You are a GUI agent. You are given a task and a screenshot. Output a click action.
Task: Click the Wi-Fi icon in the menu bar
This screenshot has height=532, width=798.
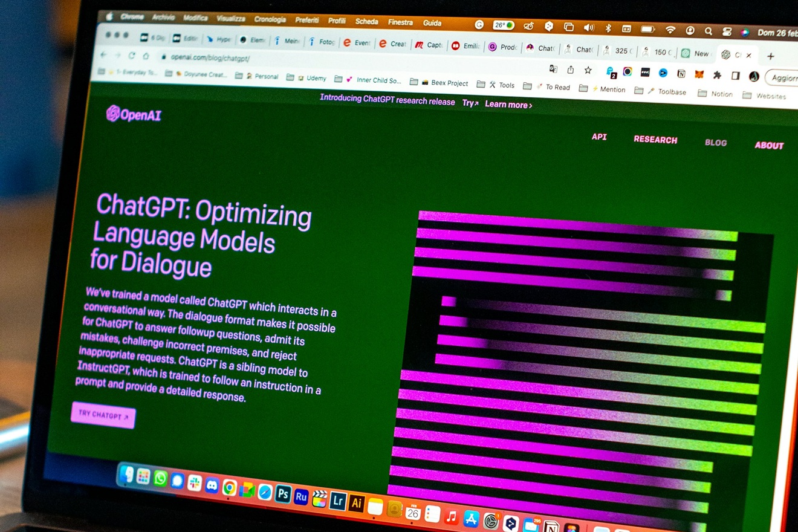click(670, 30)
